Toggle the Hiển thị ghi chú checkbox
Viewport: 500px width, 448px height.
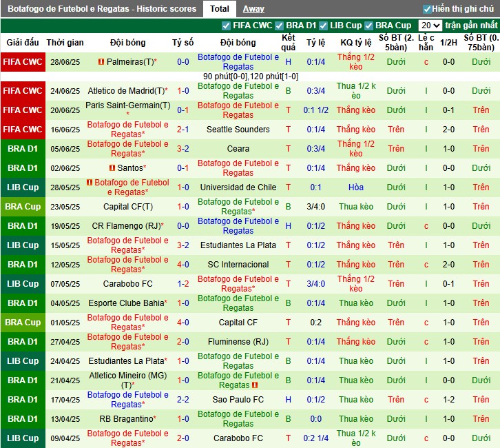point(427,9)
